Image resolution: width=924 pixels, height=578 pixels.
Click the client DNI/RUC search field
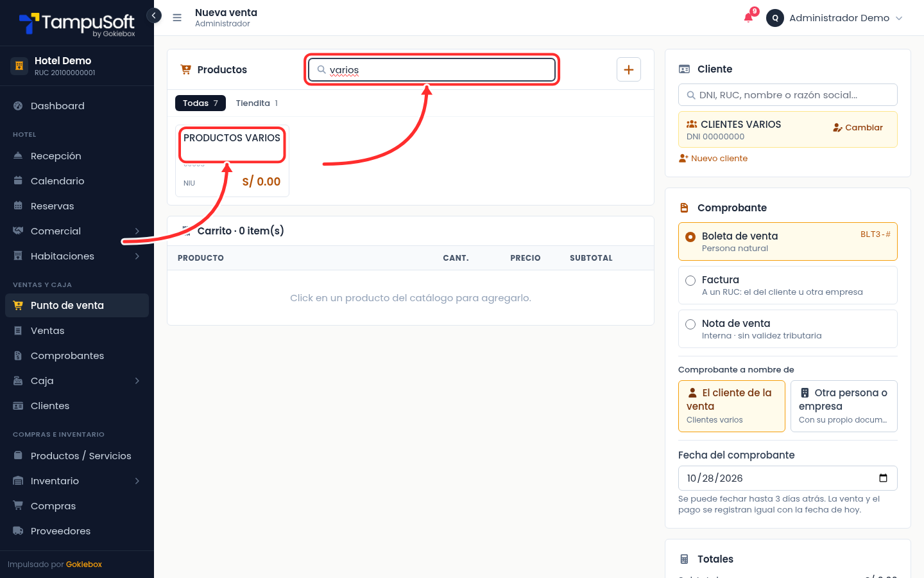[x=788, y=95]
